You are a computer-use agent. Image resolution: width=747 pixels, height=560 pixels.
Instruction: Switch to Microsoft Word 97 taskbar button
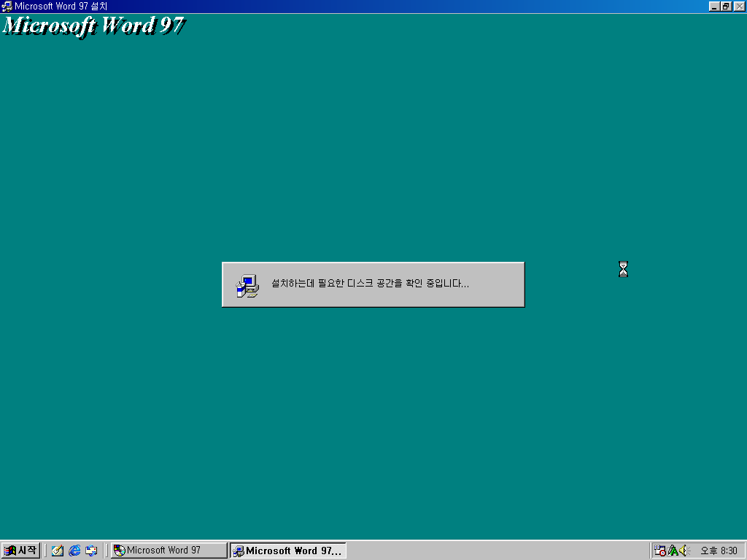pyautogui.click(x=169, y=551)
